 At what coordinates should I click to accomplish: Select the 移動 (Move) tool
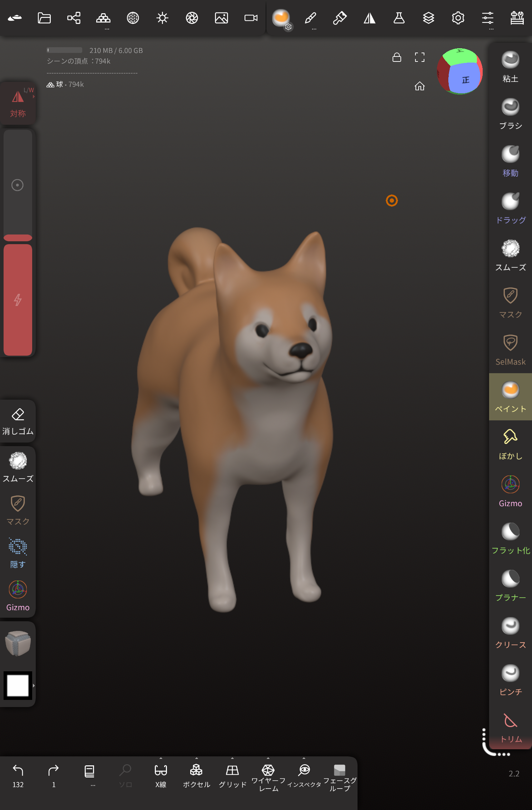pos(510,161)
